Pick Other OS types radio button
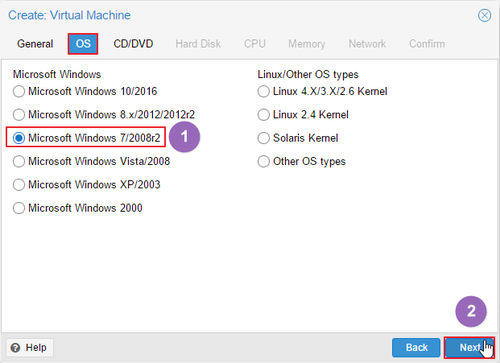 263,161
